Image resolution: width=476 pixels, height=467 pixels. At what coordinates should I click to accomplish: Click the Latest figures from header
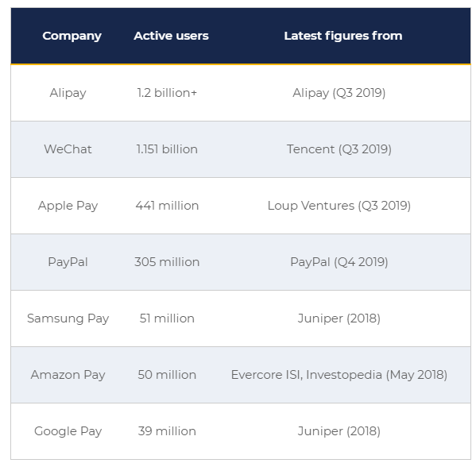[343, 36]
